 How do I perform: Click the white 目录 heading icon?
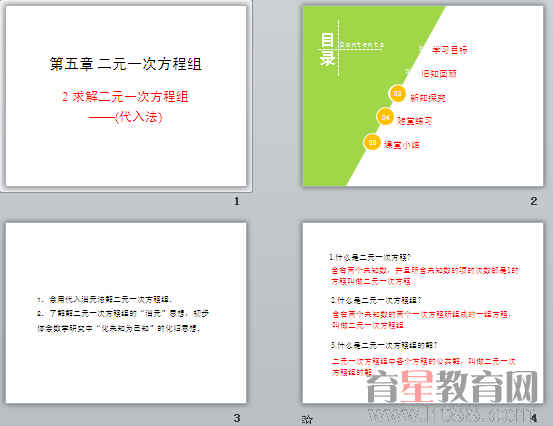pos(327,49)
